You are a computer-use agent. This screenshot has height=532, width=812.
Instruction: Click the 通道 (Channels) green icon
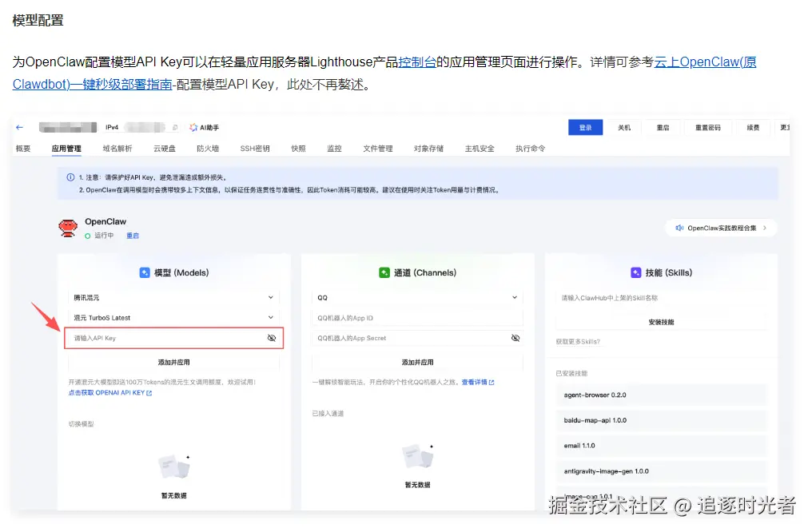[x=384, y=272]
